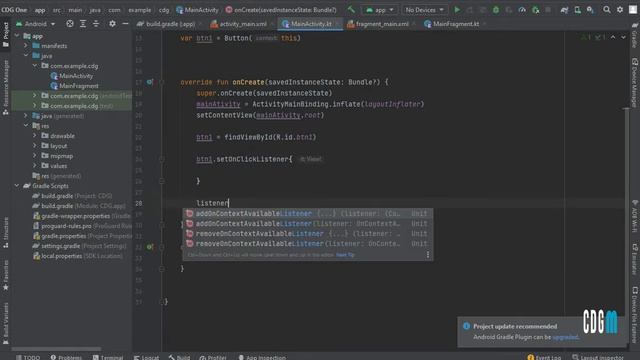Viewport: 640px width, 360px height.
Task: Expand the mipmap folder
Action: (x=35, y=156)
